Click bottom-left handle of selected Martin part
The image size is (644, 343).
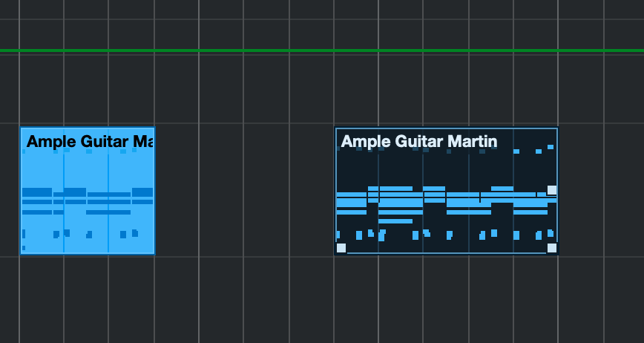341,248
